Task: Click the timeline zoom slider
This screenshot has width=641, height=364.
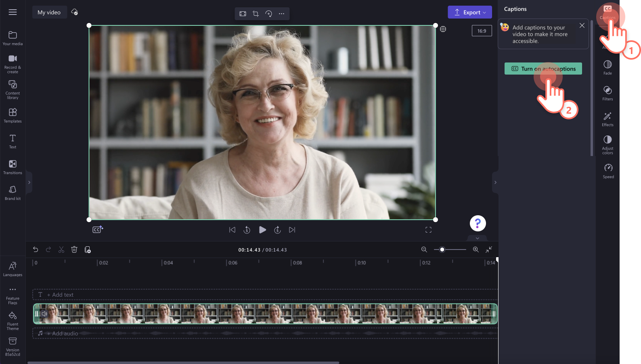Action: 450,250
